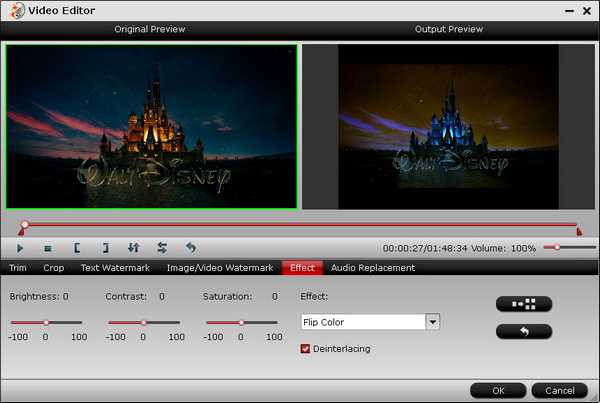Click the Saturation slider handle
This screenshot has height=403, width=600.
click(x=241, y=323)
